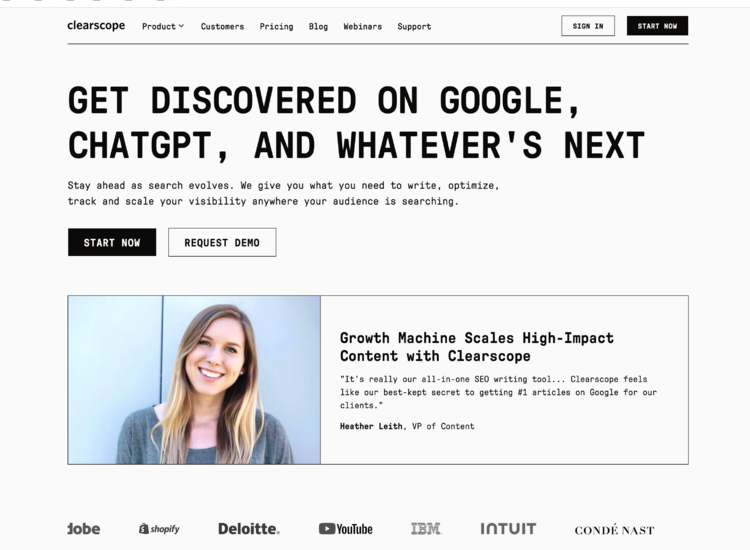The image size is (750, 550).
Task: Click the Shopify logo
Action: click(x=159, y=528)
